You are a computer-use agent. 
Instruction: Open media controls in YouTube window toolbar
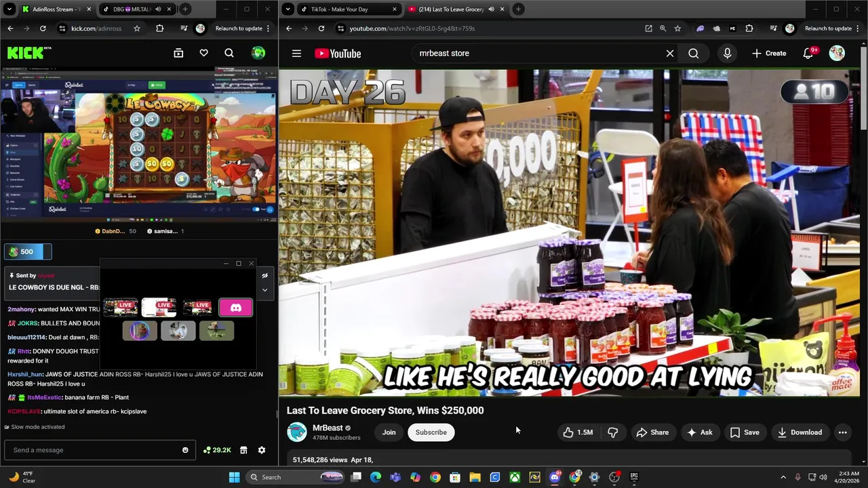click(x=773, y=28)
